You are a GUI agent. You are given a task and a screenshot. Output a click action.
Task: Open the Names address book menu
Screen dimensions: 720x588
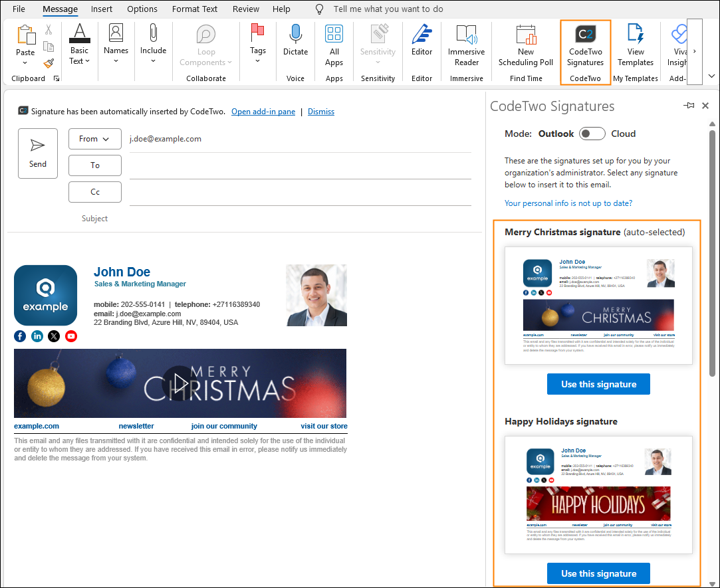coord(116,45)
